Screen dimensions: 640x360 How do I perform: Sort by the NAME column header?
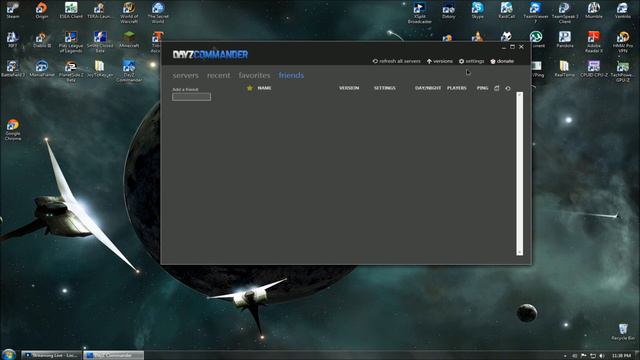pyautogui.click(x=264, y=88)
